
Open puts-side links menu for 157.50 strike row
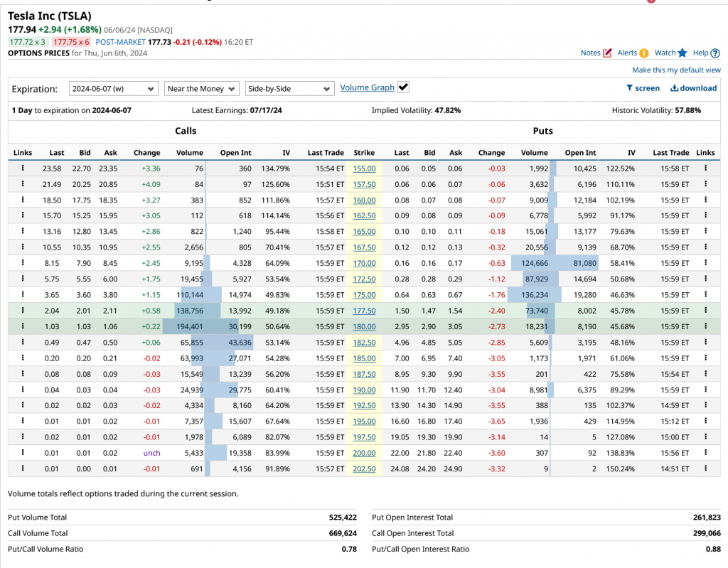coord(706,184)
